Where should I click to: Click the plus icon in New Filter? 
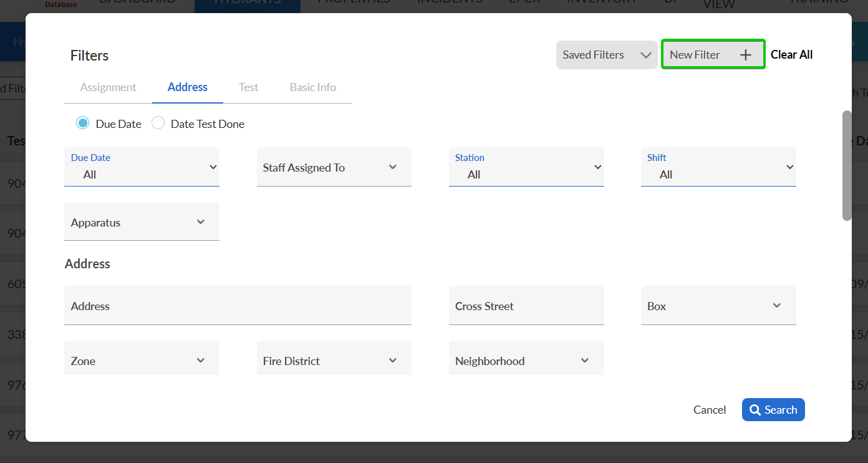click(x=745, y=55)
